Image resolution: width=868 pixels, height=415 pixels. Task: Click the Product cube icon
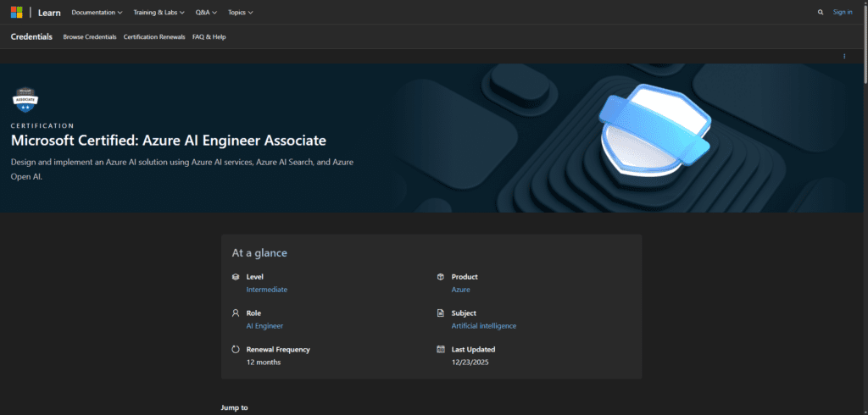[x=441, y=277]
